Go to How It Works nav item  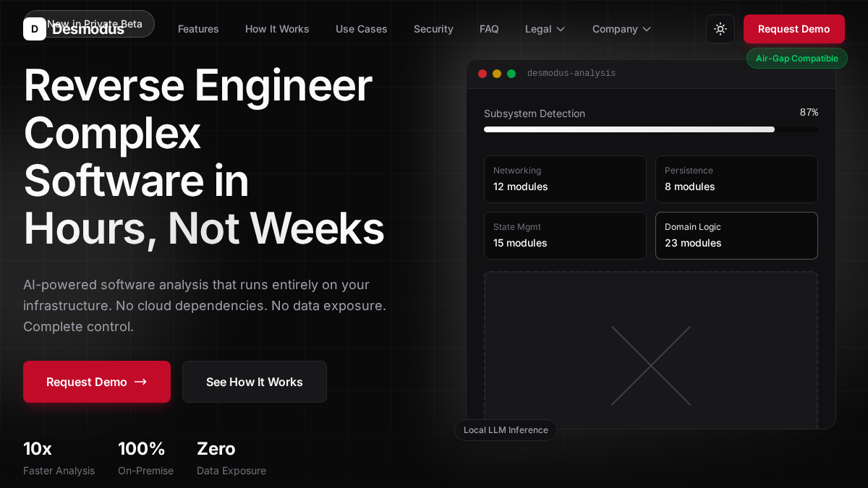[277, 29]
